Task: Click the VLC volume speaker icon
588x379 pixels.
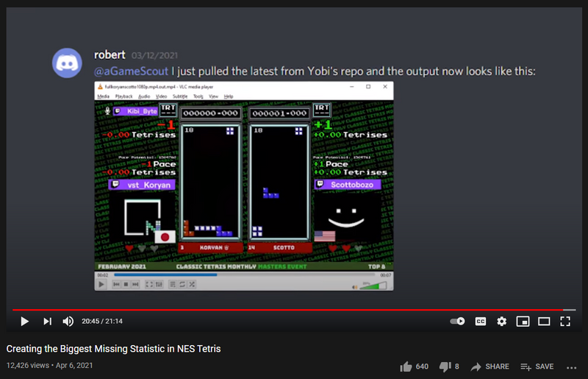Action: tap(354, 287)
